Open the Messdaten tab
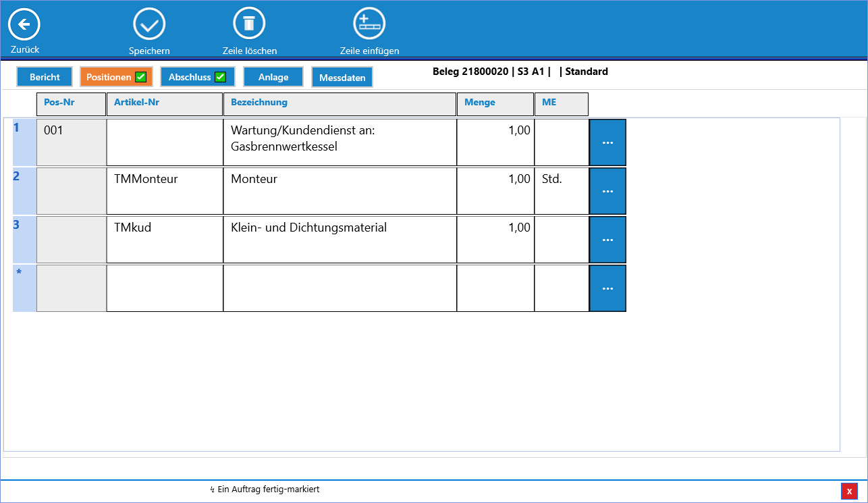The width and height of the screenshot is (868, 503). tap(342, 78)
